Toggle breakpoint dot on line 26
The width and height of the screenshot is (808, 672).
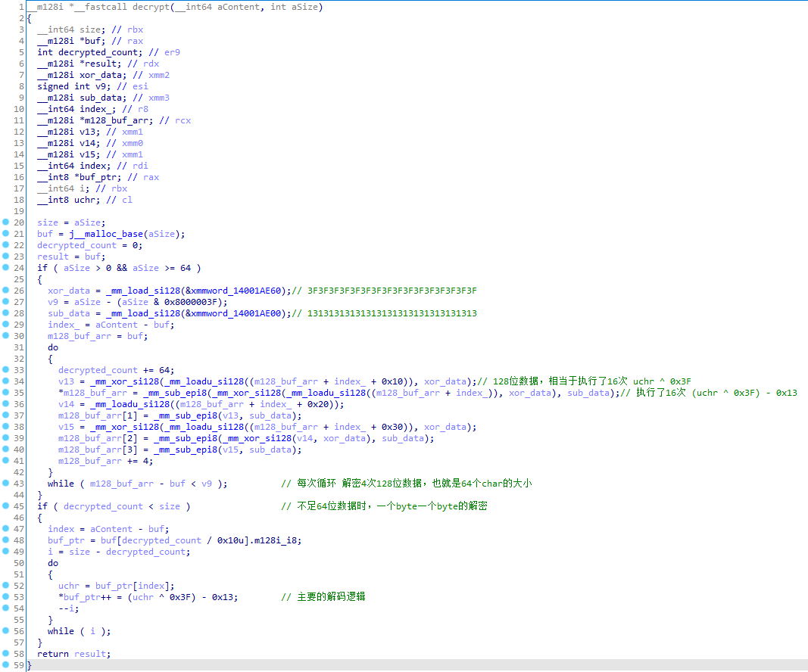5,290
